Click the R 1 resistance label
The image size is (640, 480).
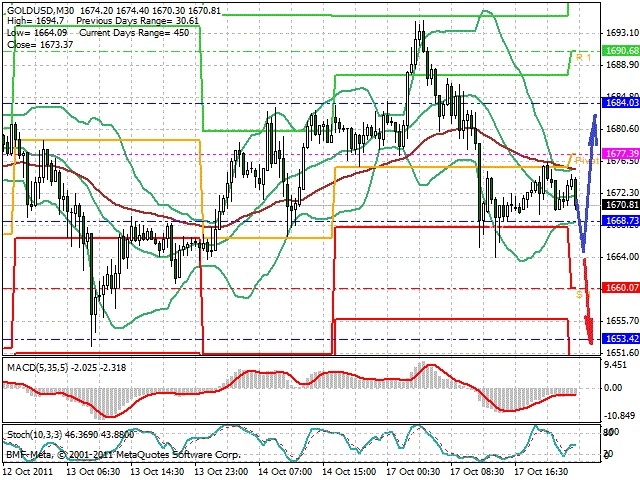(x=583, y=58)
